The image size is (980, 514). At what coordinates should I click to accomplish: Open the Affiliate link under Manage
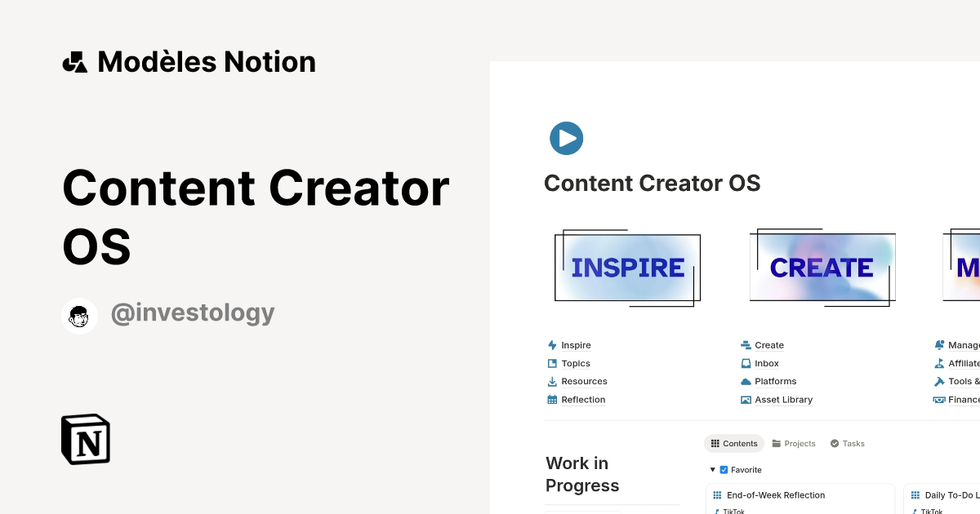coord(964,363)
